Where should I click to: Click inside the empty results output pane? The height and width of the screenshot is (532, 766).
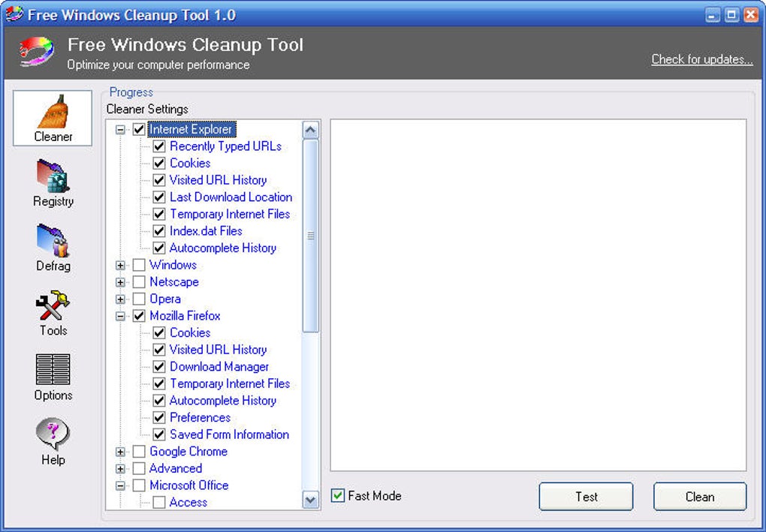pos(538,295)
